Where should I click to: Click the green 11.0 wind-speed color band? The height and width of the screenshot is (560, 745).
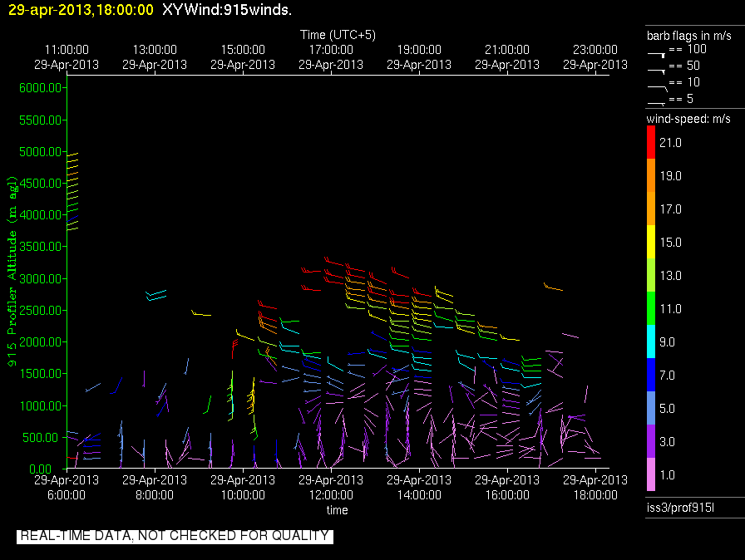pyautogui.click(x=651, y=308)
